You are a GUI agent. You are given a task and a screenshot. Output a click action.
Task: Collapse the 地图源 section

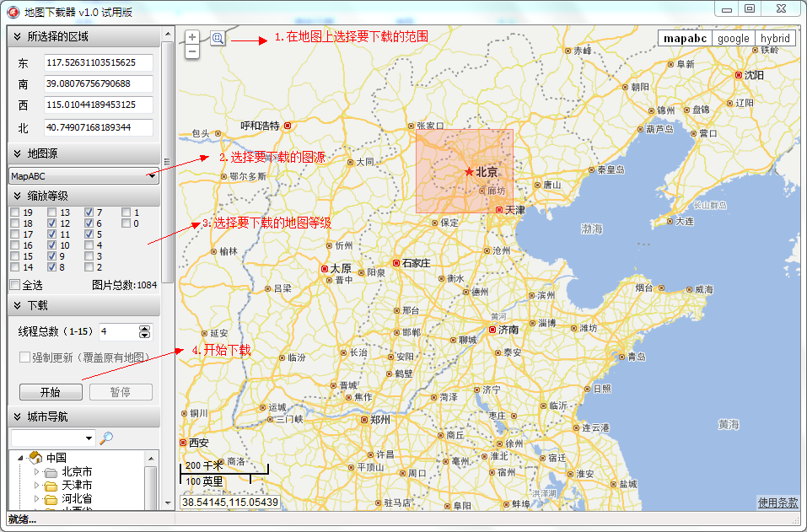[17, 153]
